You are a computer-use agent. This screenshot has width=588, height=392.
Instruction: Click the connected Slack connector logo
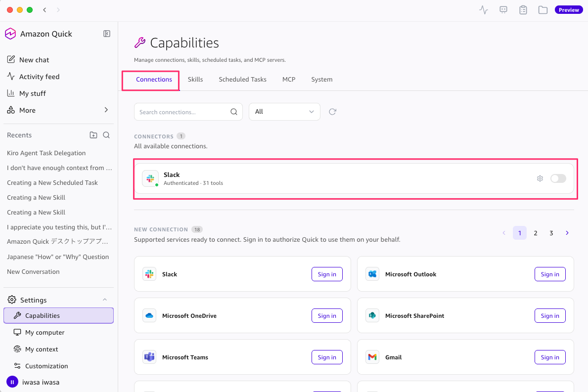tap(150, 178)
